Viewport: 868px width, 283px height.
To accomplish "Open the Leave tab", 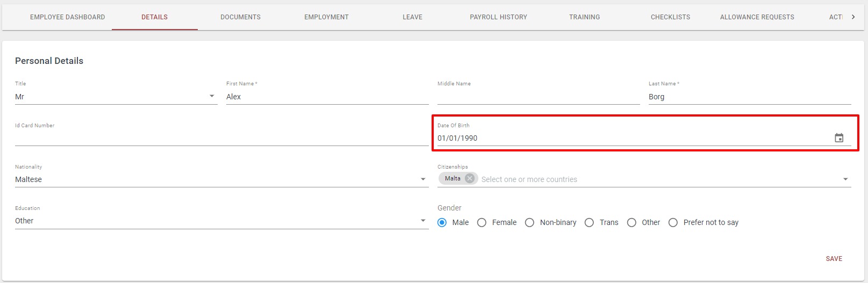I will tap(412, 17).
